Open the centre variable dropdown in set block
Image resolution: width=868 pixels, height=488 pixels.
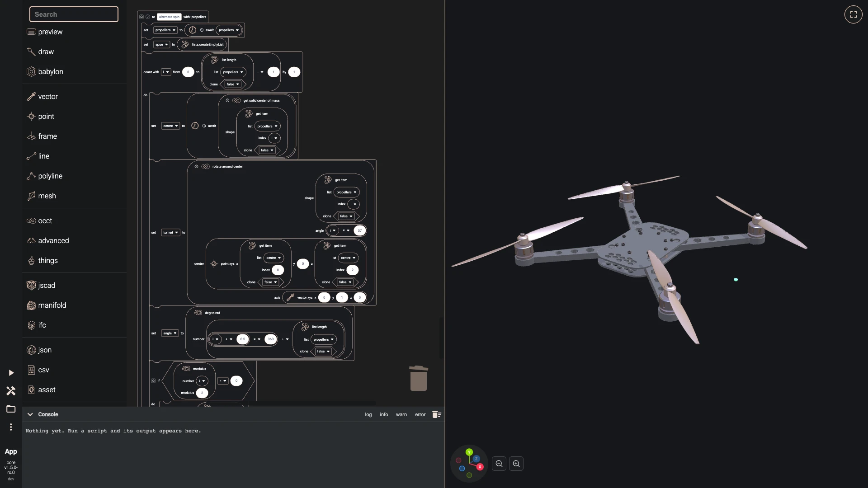click(x=170, y=126)
